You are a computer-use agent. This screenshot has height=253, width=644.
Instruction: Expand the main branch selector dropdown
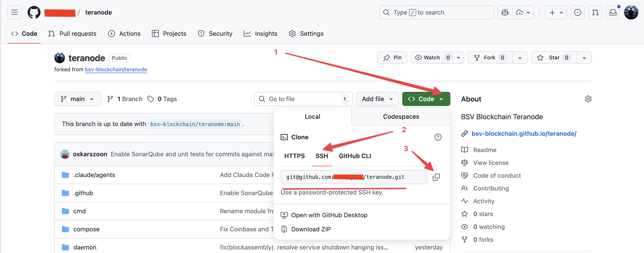78,99
